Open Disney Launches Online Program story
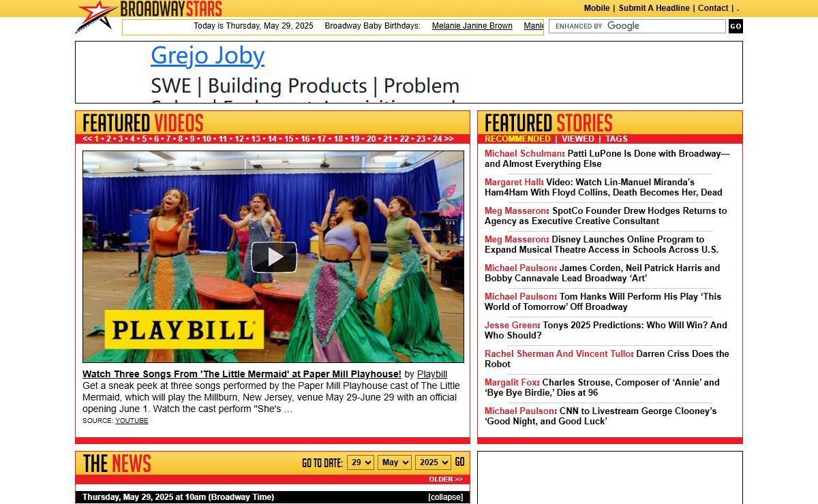Screen dimensions: 818x504 (602, 245)
